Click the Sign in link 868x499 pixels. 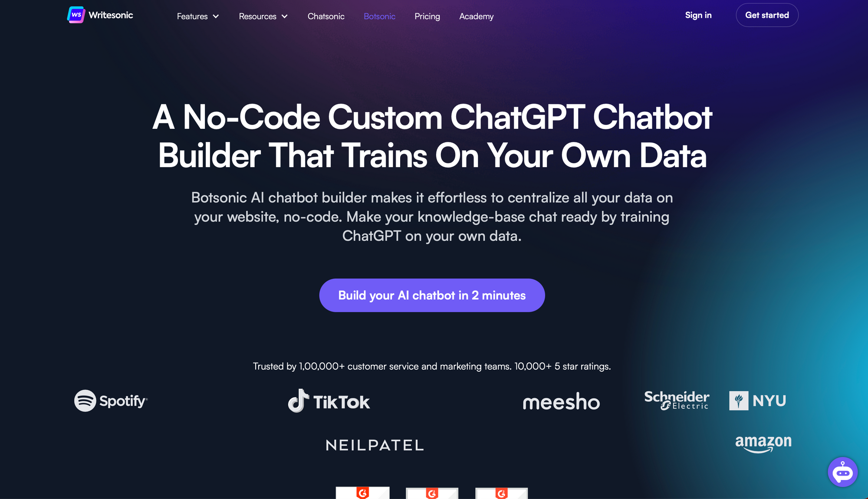[699, 14]
